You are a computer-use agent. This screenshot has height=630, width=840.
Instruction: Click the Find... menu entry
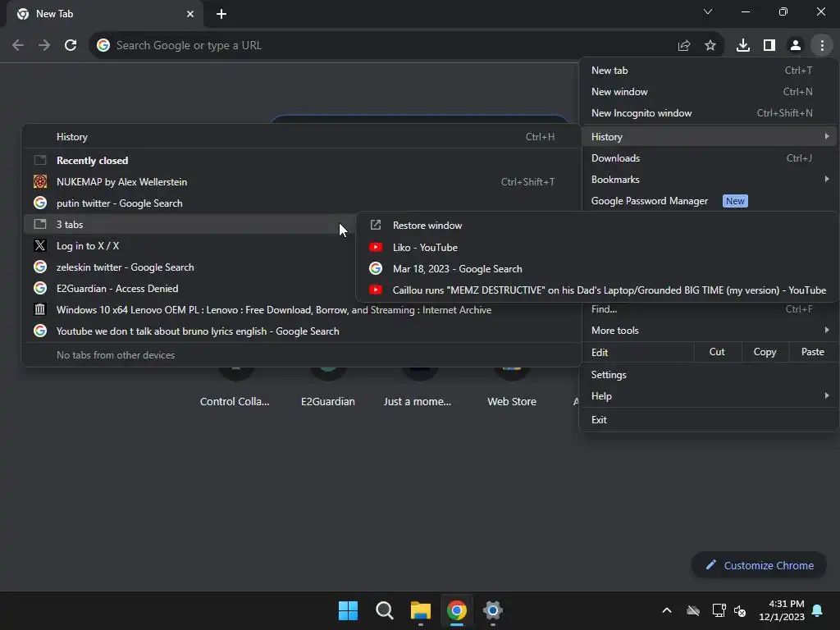pos(710,309)
